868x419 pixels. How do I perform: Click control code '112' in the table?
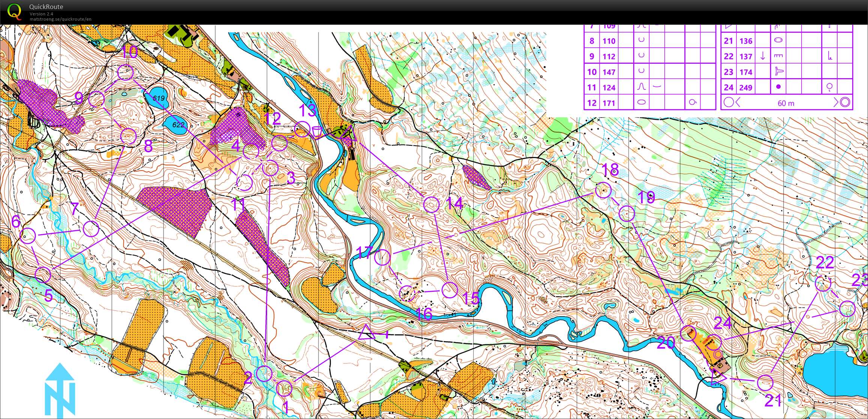tap(609, 56)
